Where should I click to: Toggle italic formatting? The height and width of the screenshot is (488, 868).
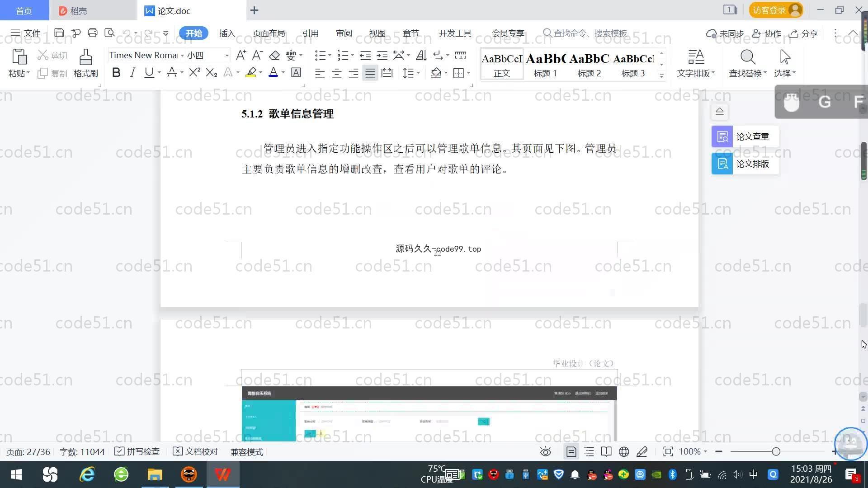pyautogui.click(x=132, y=73)
